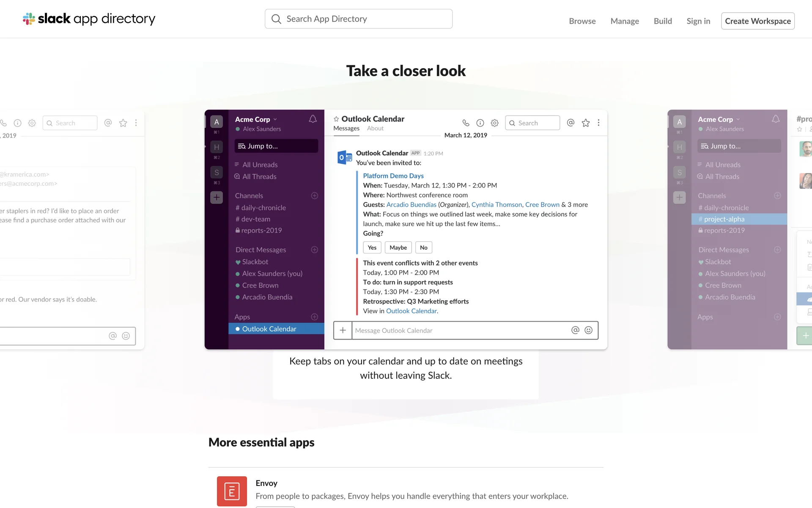
Task: Click the settings gear next to Search
Action: pyautogui.click(x=494, y=123)
